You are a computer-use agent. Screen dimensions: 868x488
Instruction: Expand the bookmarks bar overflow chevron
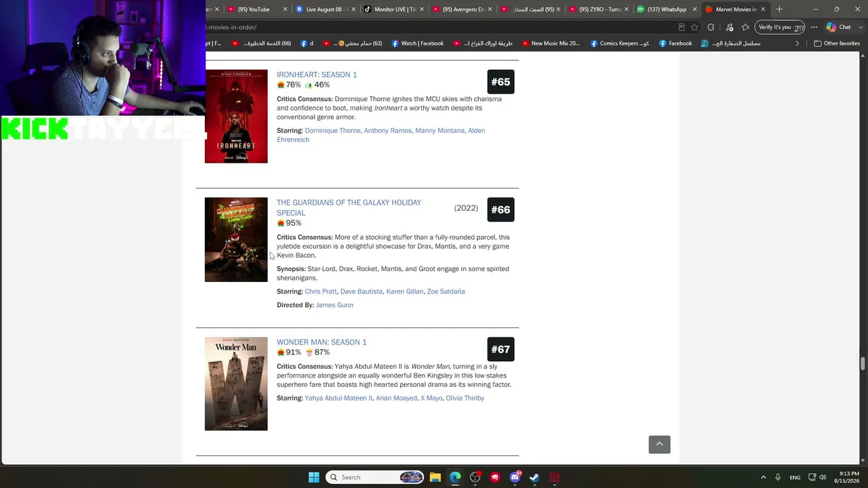pyautogui.click(x=797, y=43)
